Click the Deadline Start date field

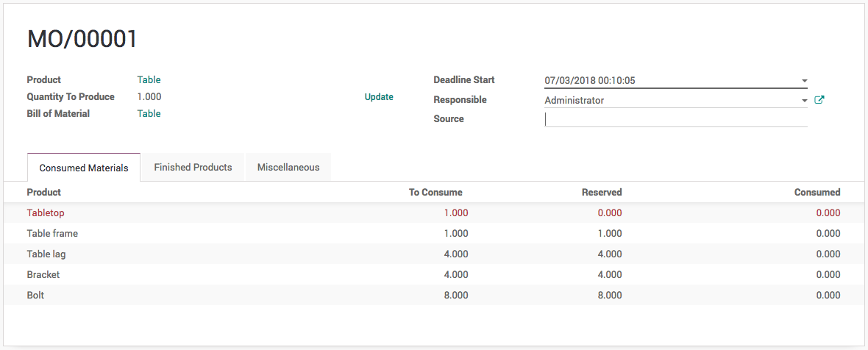point(669,80)
